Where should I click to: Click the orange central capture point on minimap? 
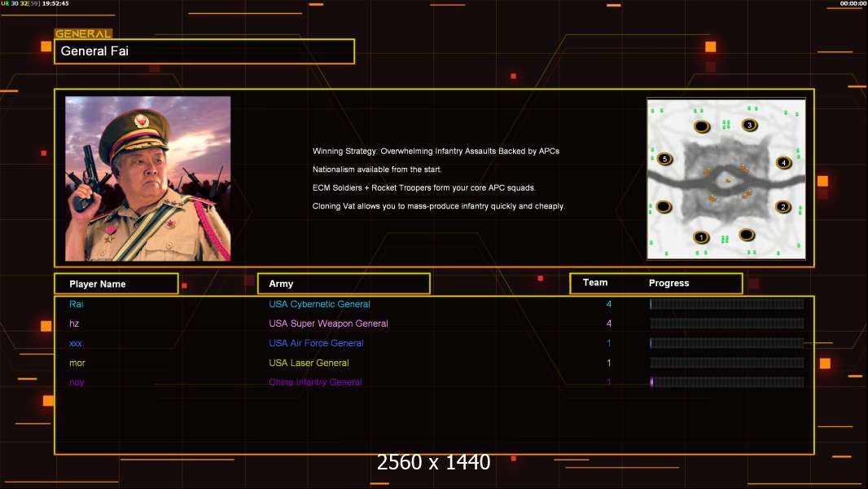[728, 180]
